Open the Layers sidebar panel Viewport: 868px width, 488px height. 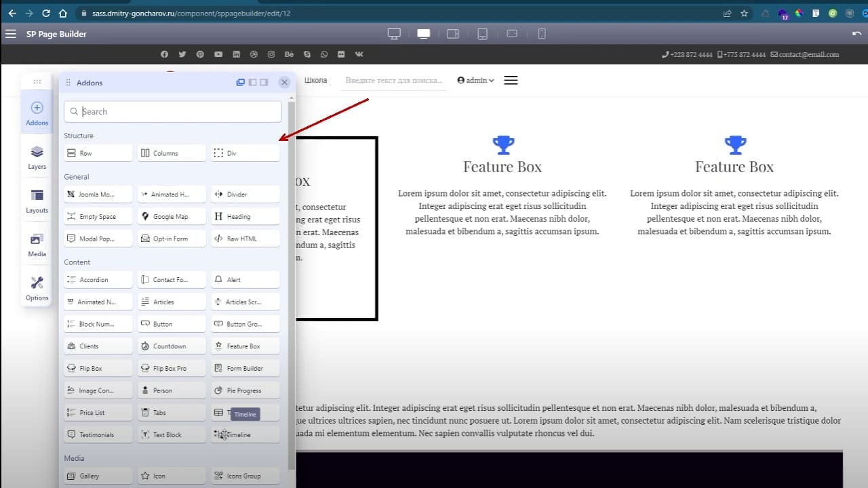click(x=37, y=157)
